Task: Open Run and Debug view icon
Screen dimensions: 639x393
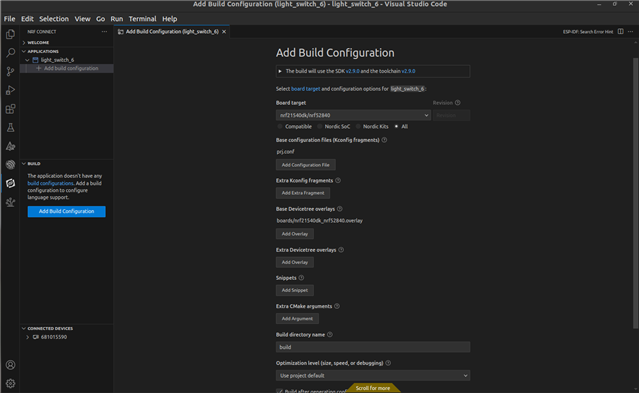Action: [11, 90]
